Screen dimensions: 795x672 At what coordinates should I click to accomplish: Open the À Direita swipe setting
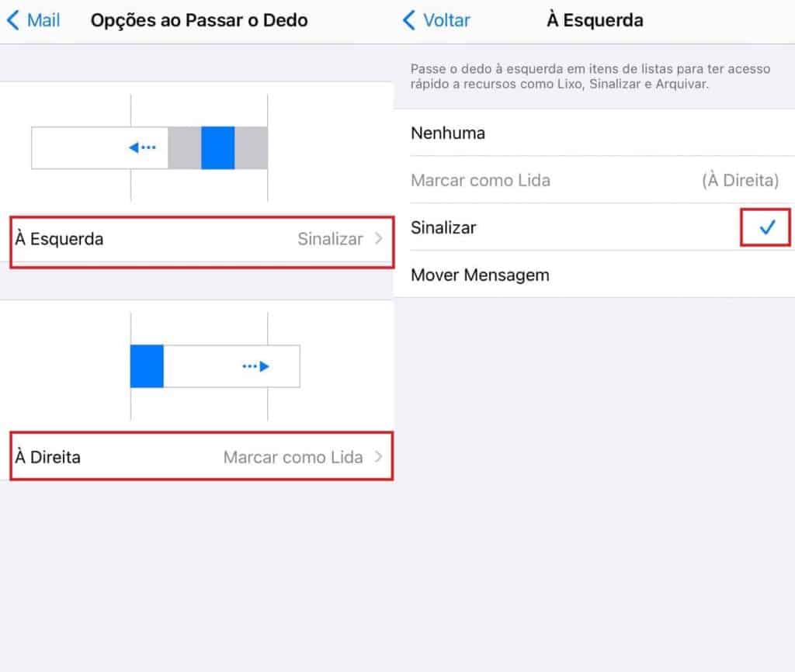[202, 456]
